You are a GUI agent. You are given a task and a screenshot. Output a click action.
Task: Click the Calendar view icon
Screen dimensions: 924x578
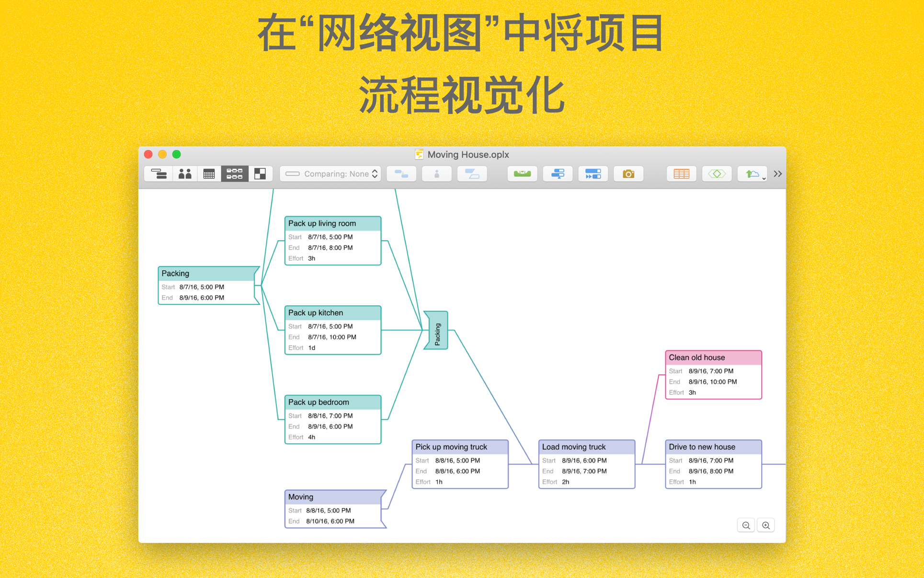(x=208, y=175)
